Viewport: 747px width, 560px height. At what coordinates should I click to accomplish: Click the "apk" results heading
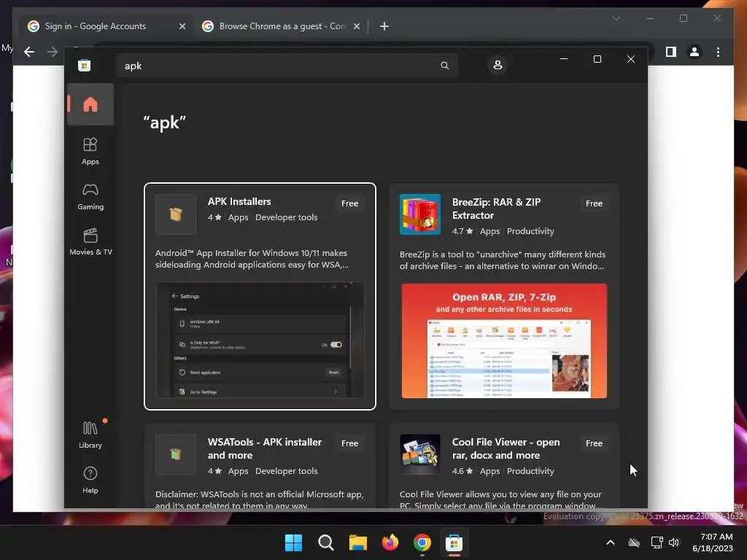165,122
